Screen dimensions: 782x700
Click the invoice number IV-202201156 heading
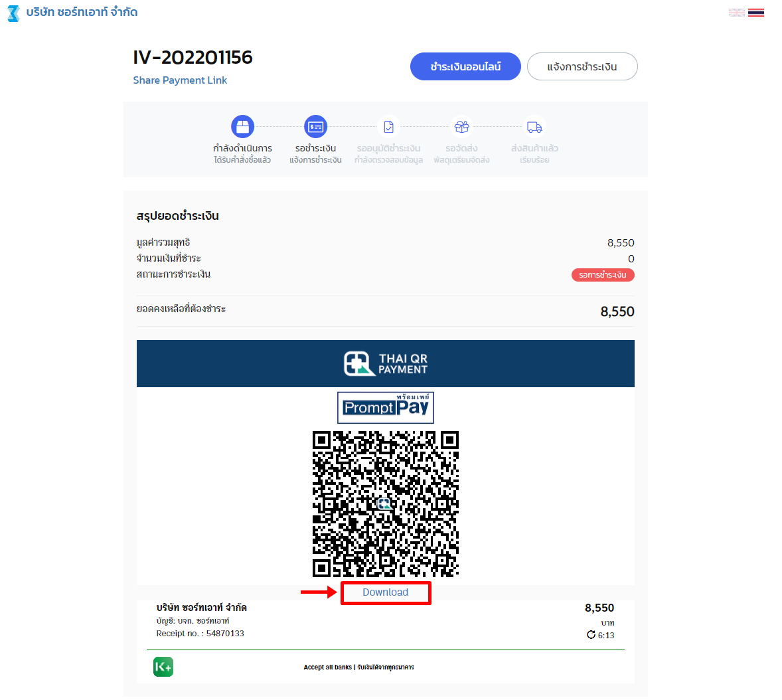pos(193,57)
